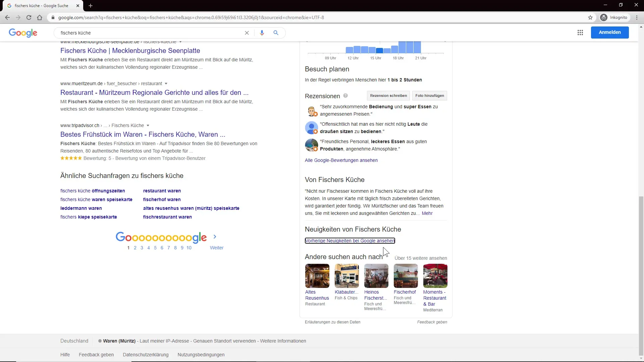Open 'Nutzungsbedingungen' footer link
This screenshot has height=362, width=644.
click(201, 355)
